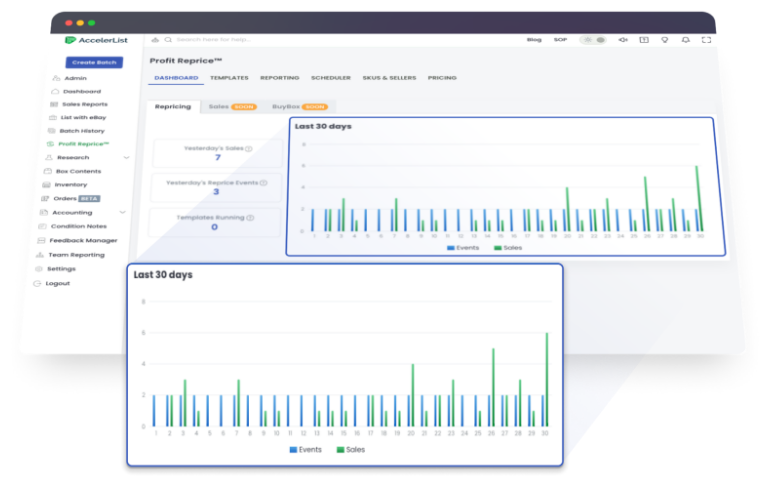Click info icon next to Templates Running
The width and height of the screenshot is (763, 488).
click(250, 218)
